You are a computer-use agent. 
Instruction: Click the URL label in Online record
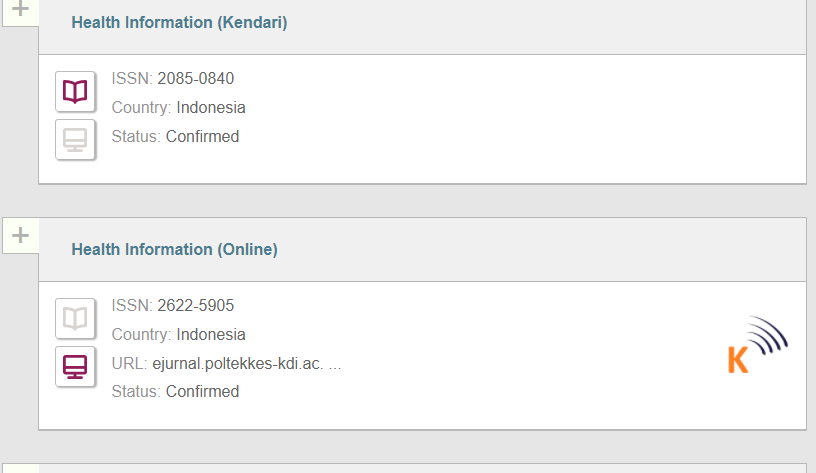click(x=129, y=363)
